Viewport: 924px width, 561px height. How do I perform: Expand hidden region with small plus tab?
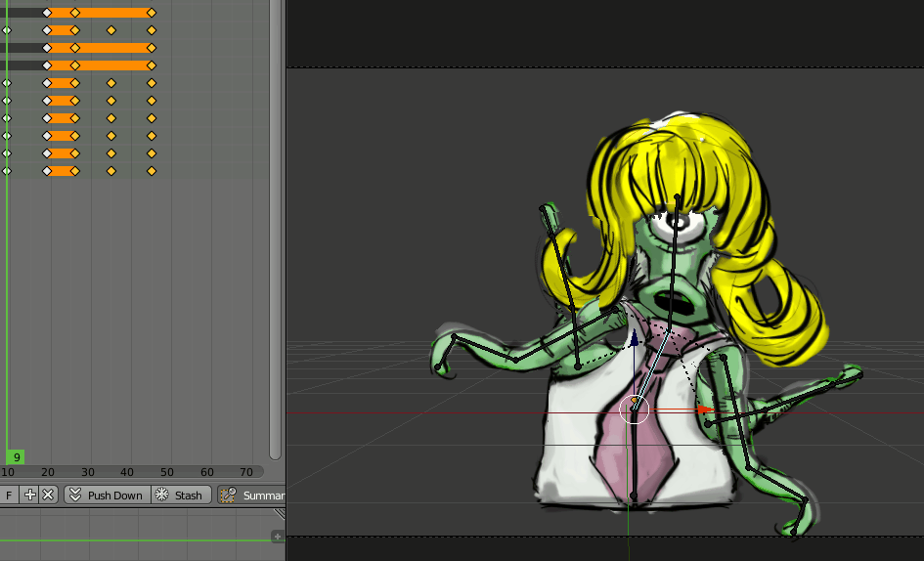coord(278,537)
